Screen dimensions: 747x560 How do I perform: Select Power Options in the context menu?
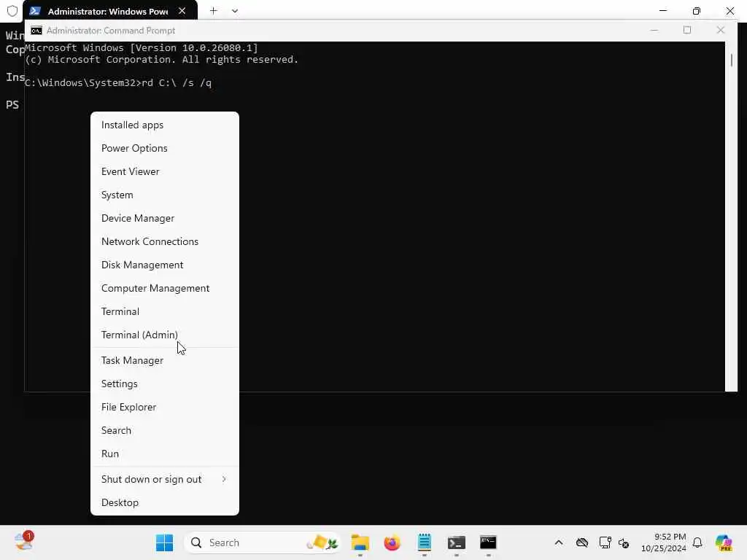(x=164, y=148)
